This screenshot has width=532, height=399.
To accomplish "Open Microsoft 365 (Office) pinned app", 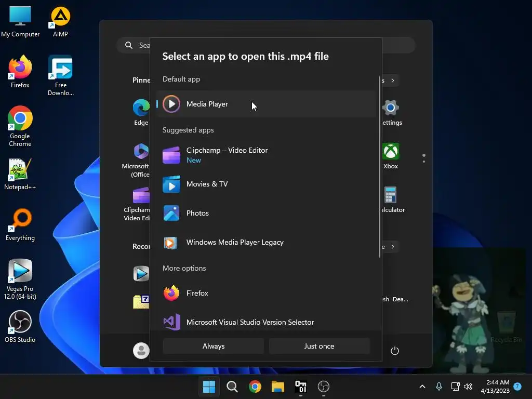I will 137,160.
